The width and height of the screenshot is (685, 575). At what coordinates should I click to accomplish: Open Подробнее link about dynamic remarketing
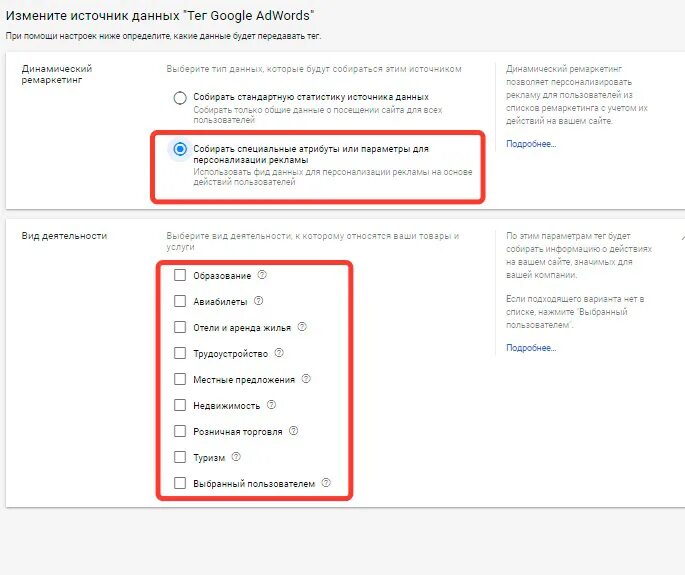point(531,144)
